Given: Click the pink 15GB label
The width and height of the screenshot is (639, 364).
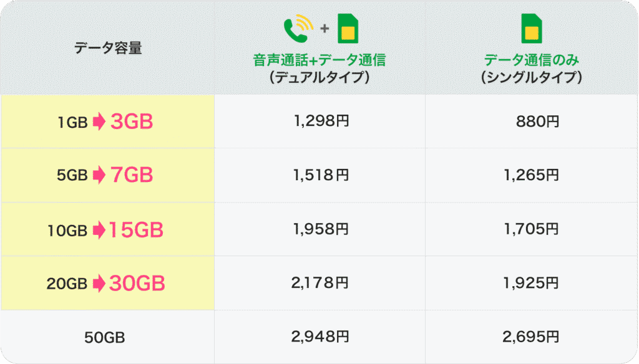Looking at the screenshot, I should point(136,231).
